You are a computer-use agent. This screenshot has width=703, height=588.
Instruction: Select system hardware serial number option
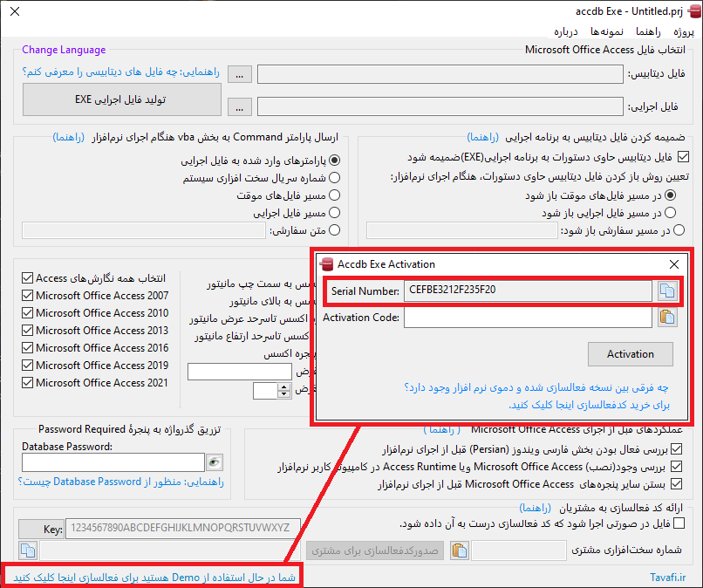tap(334, 178)
